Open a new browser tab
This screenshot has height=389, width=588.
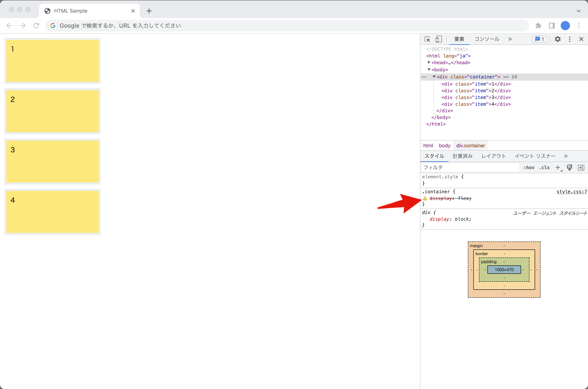[149, 11]
